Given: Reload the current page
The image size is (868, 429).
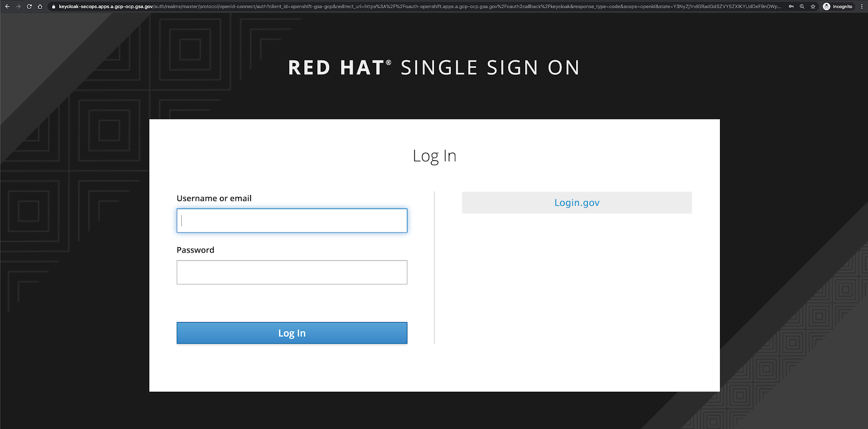Looking at the screenshot, I should click(x=29, y=7).
